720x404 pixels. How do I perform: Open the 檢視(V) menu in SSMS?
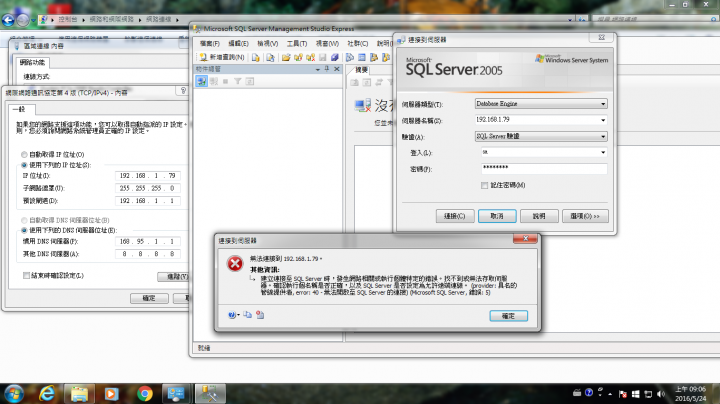(x=268, y=44)
